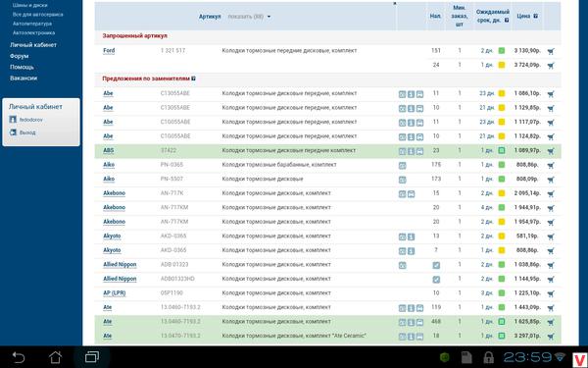Add AP (LPR) 05P1190 to cart

[x=551, y=293]
